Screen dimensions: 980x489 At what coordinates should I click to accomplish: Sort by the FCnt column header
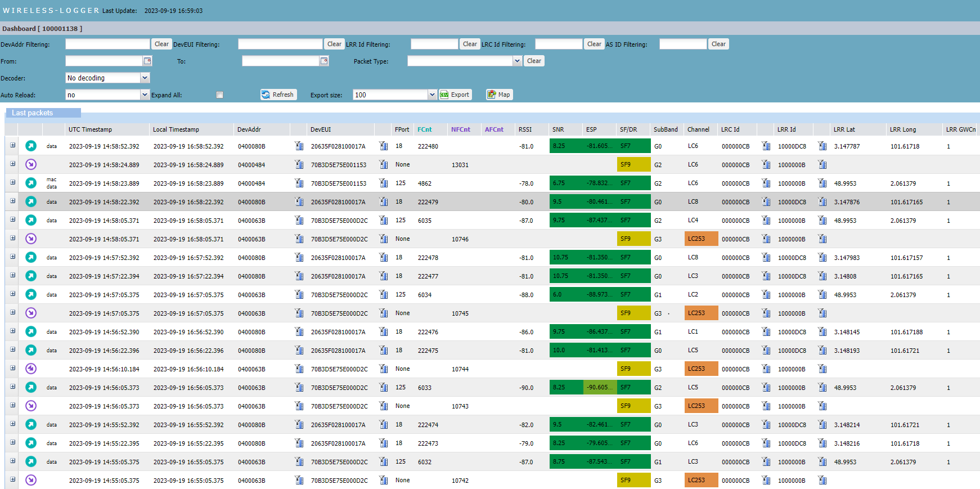(x=425, y=129)
